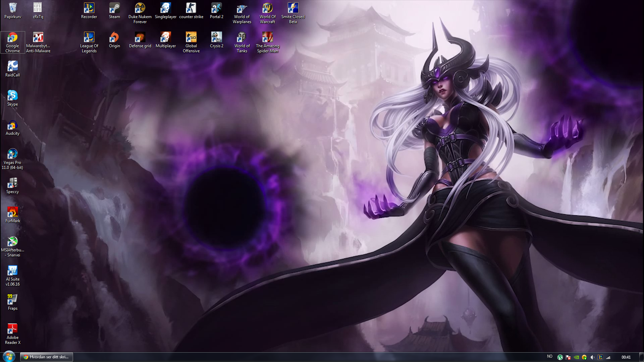Select the World of Warplanes icon
The image size is (644, 362).
pyautogui.click(x=242, y=13)
